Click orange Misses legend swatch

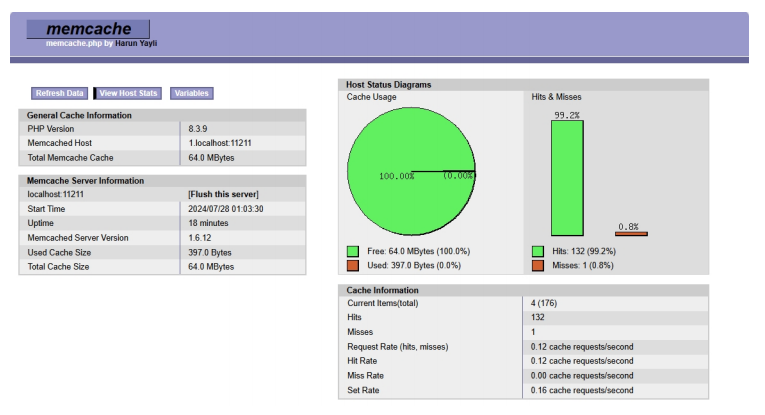pos(538,266)
